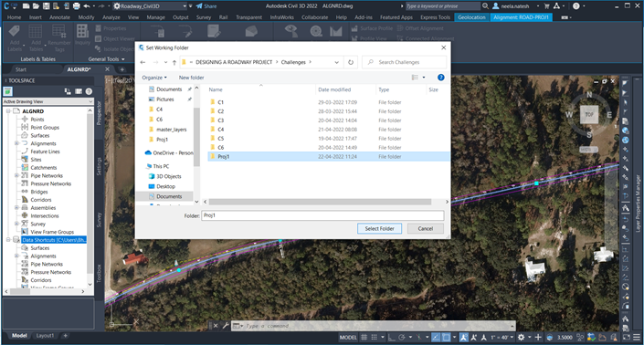Toggle object snap tracking in status bar
Viewport: 644px width, 345px height.
pyautogui.click(x=436, y=337)
